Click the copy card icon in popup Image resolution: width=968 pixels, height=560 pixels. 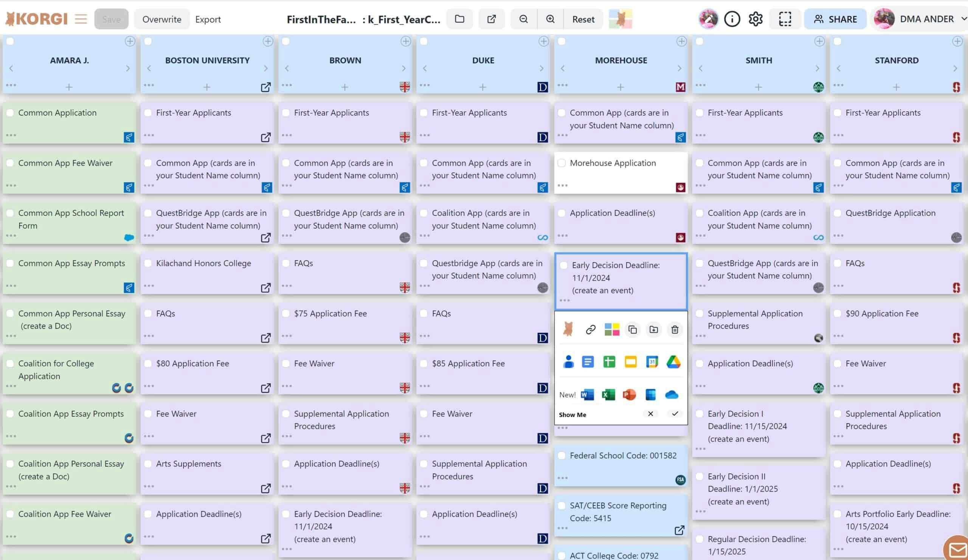click(x=632, y=329)
